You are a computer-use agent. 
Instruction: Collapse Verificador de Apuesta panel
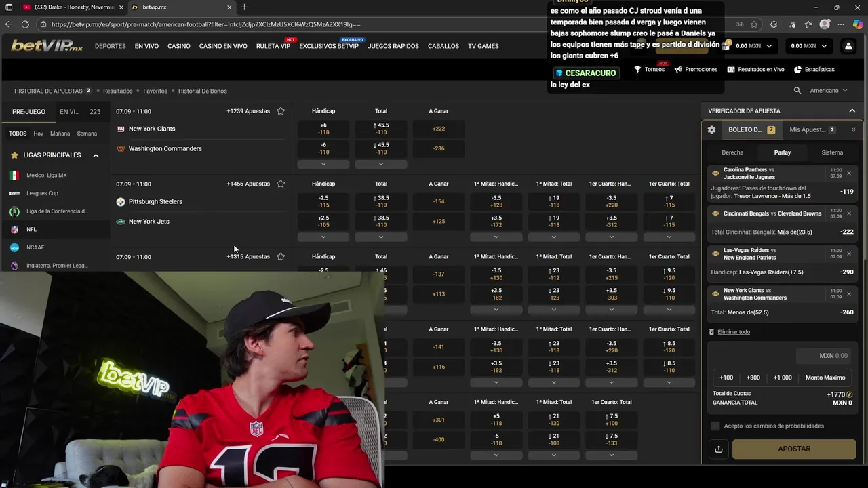click(x=852, y=110)
